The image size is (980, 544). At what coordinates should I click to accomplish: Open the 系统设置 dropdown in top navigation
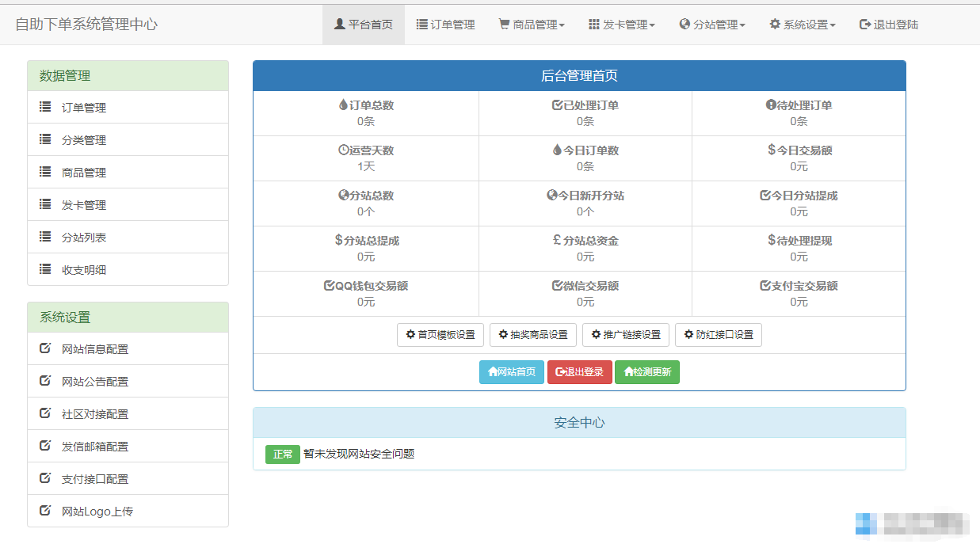click(802, 25)
